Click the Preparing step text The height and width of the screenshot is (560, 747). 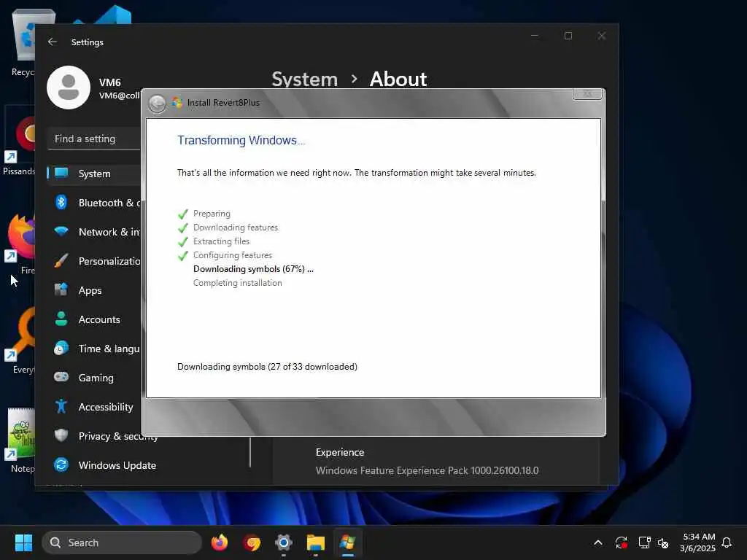pyautogui.click(x=212, y=214)
